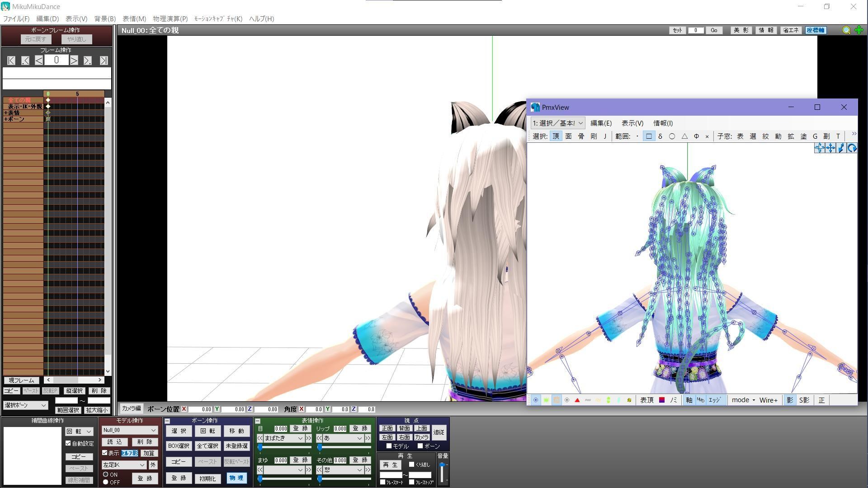Jump to first frame button
The height and width of the screenshot is (488, 868).
[11, 61]
